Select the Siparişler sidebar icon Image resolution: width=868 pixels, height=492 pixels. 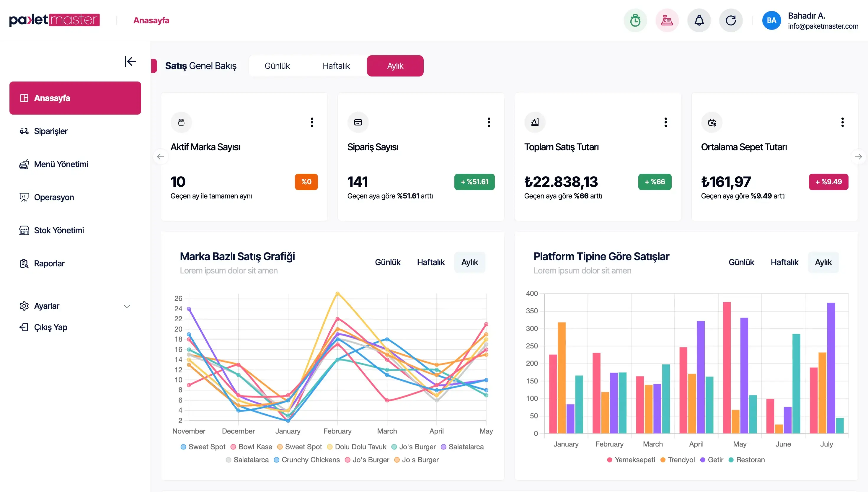point(24,131)
